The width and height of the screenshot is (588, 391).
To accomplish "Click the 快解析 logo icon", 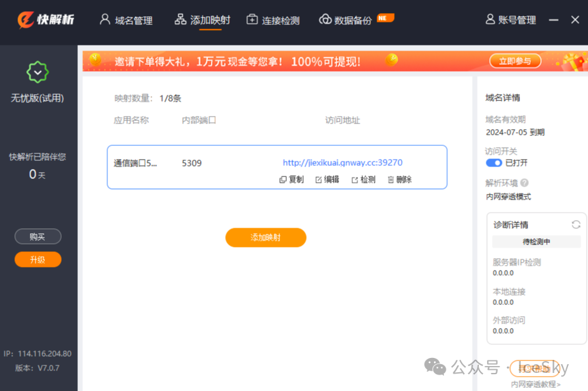I will click(x=26, y=19).
